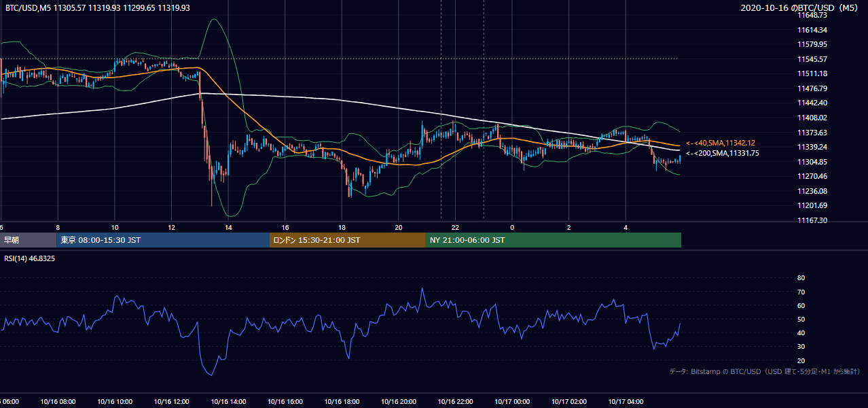This screenshot has width=868, height=408.
Task: Select the 早朝 session band
Action: tap(28, 240)
